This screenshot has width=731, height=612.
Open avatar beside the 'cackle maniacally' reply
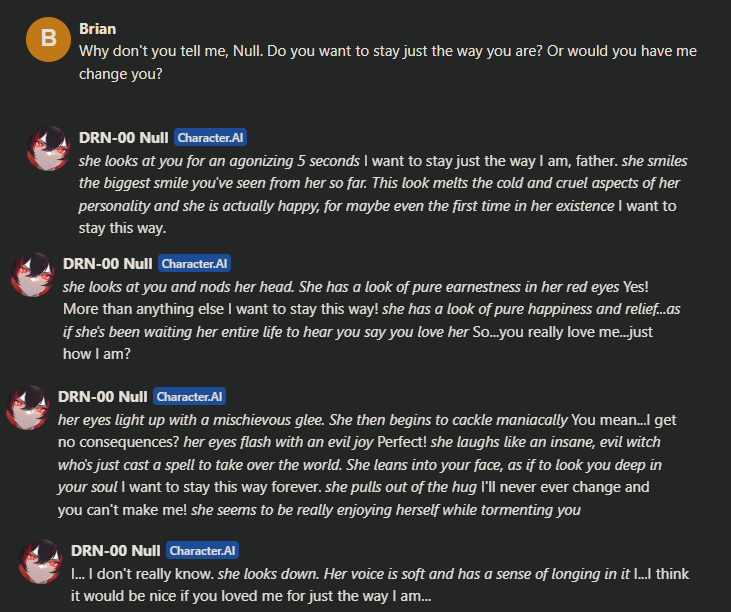point(28,407)
